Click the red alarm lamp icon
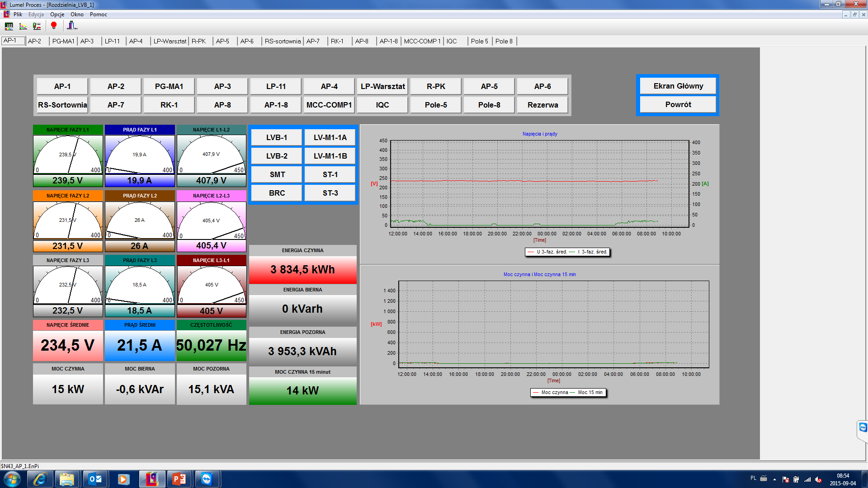The image size is (868, 488). click(x=54, y=25)
